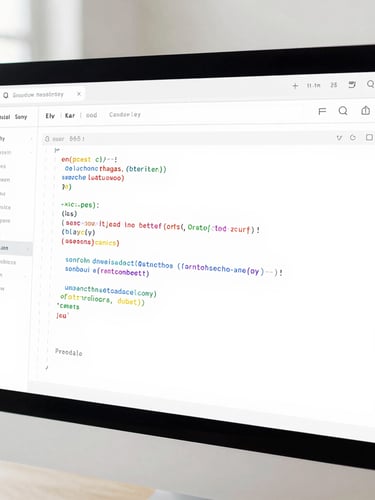Click the magnifier icon in the top bar

point(371,84)
